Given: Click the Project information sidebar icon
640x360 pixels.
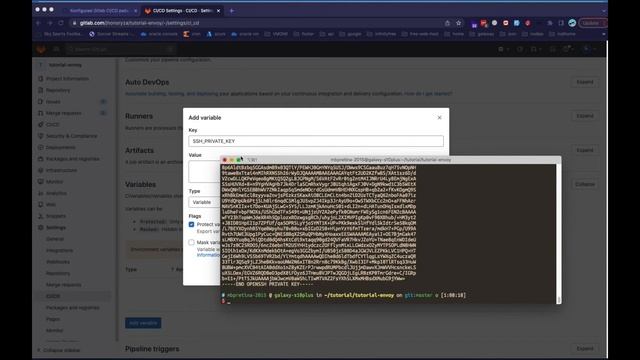Looking at the screenshot, I should coord(40,78).
